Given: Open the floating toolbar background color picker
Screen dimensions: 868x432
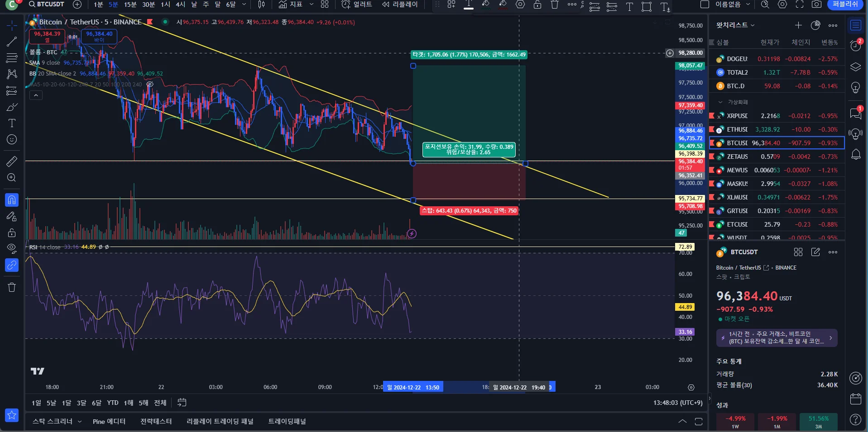Looking at the screenshot, I should tap(486, 5).
